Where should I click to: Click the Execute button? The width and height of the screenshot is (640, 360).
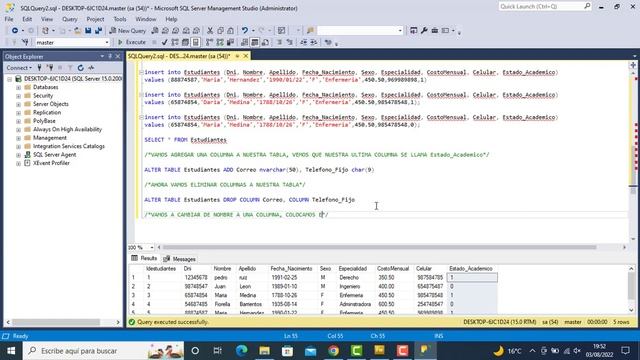click(132, 42)
